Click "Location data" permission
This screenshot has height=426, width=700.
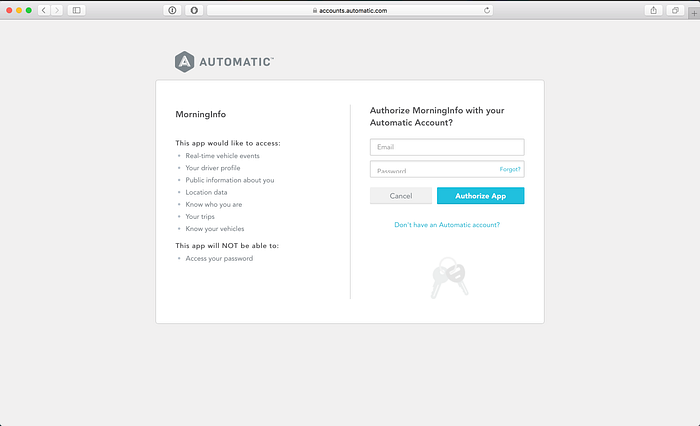tap(206, 192)
